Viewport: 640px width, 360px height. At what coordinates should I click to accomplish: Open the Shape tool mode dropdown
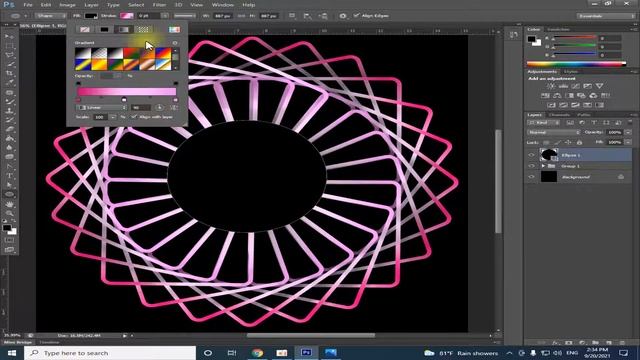click(50, 16)
